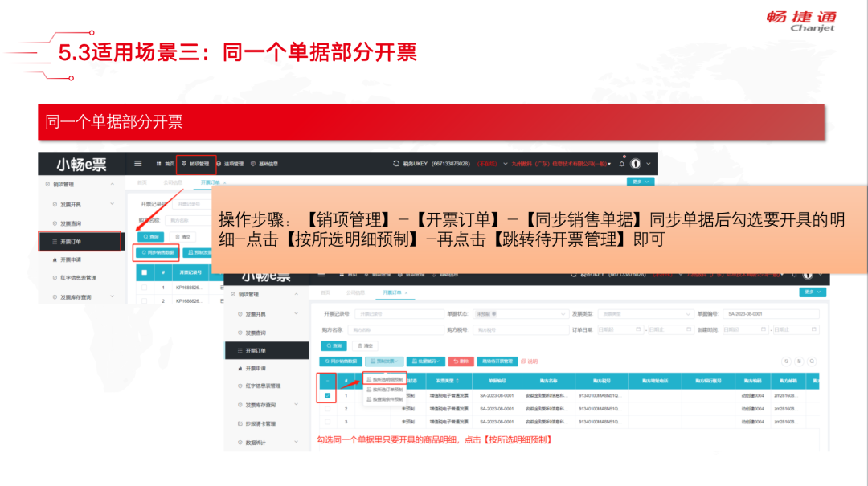Toggle header select-all checkbox in lower table
Image resolution: width=868 pixels, height=486 pixels.
pyautogui.click(x=327, y=381)
